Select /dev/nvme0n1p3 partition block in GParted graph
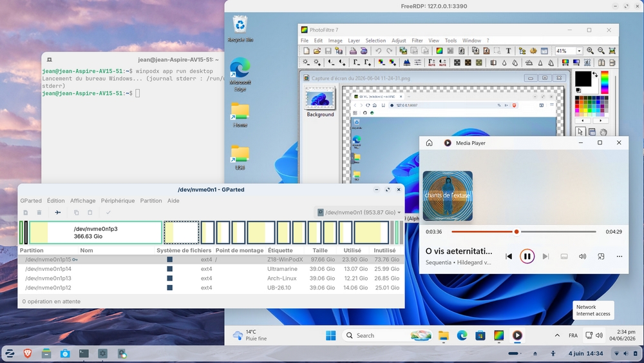The width and height of the screenshot is (644, 363). 96,232
